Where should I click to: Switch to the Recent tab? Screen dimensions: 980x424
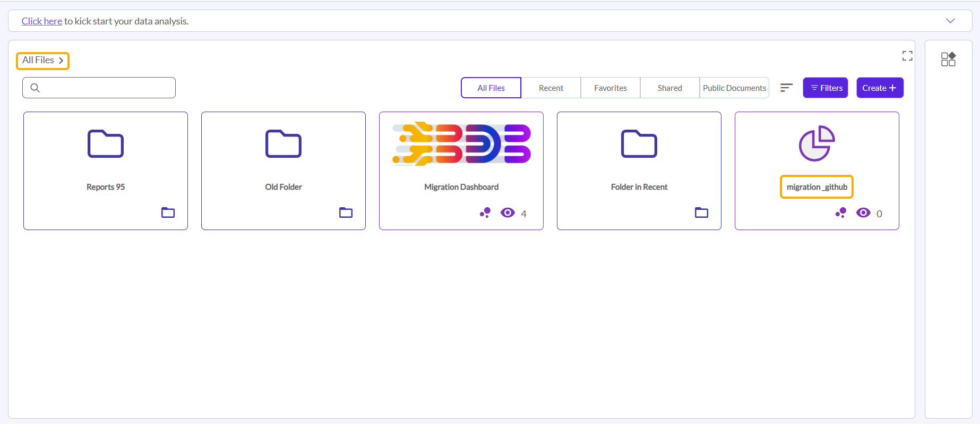click(x=551, y=88)
